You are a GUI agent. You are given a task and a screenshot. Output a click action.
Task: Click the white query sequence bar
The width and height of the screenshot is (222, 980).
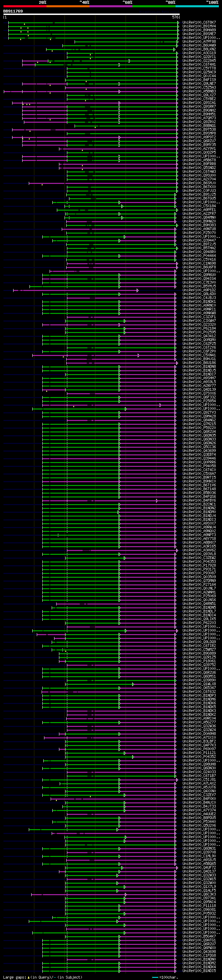point(92,15)
